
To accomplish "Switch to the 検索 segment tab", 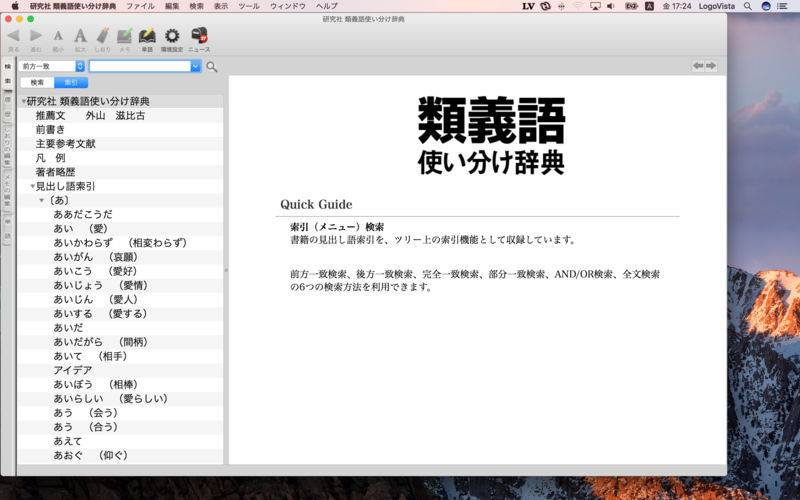I will [37, 83].
